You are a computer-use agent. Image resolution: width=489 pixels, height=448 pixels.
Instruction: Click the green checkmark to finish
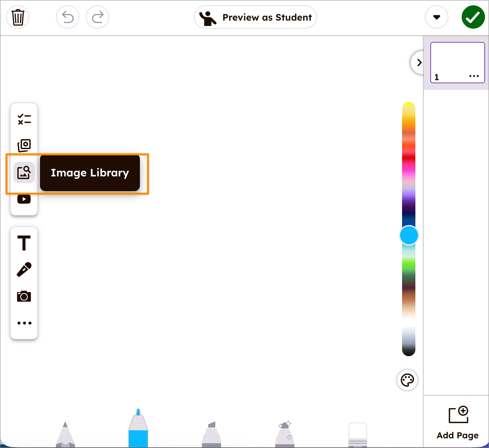point(473,17)
